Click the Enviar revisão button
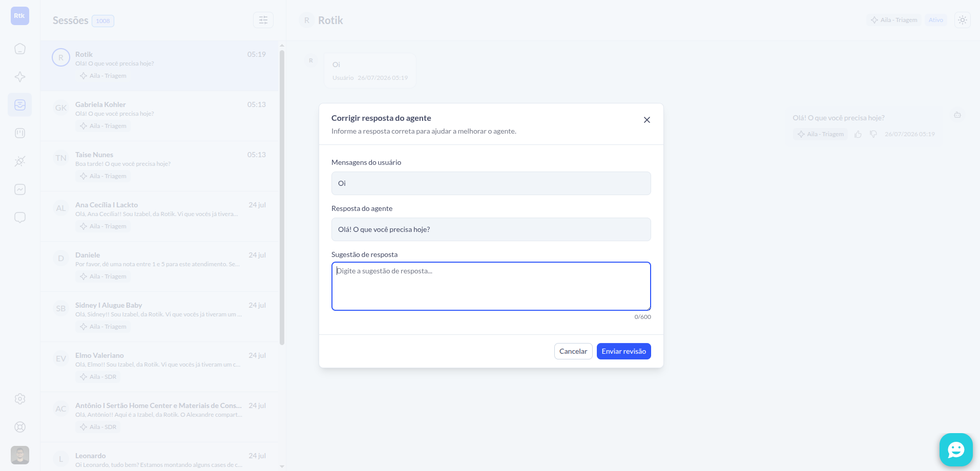The image size is (980, 471). point(623,351)
